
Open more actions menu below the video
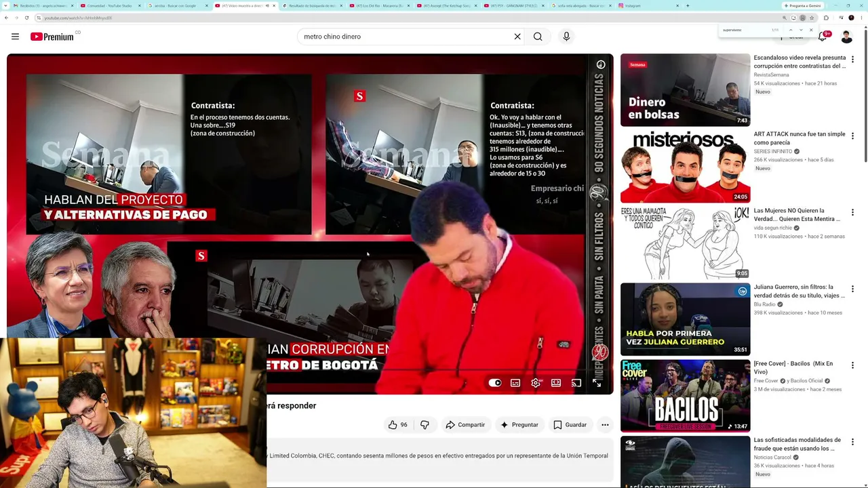(x=605, y=425)
